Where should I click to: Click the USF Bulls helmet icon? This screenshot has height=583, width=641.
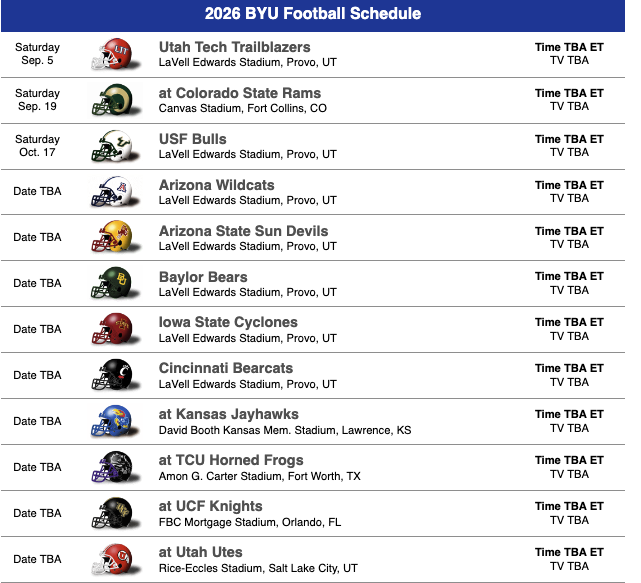tap(112, 146)
